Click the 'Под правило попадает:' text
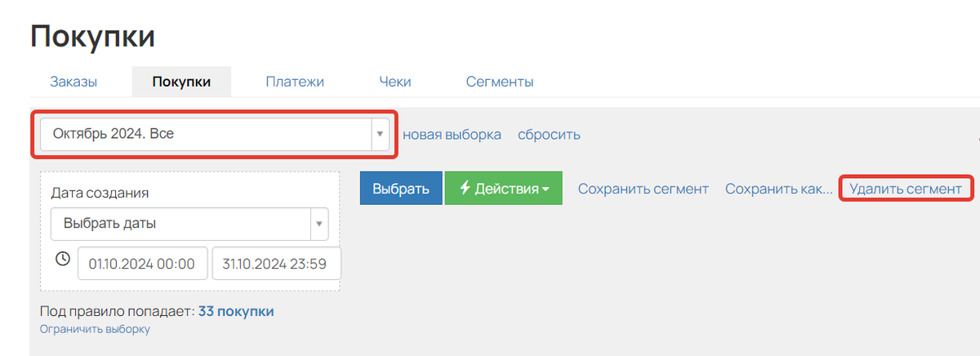The height and width of the screenshot is (356, 980). [117, 311]
